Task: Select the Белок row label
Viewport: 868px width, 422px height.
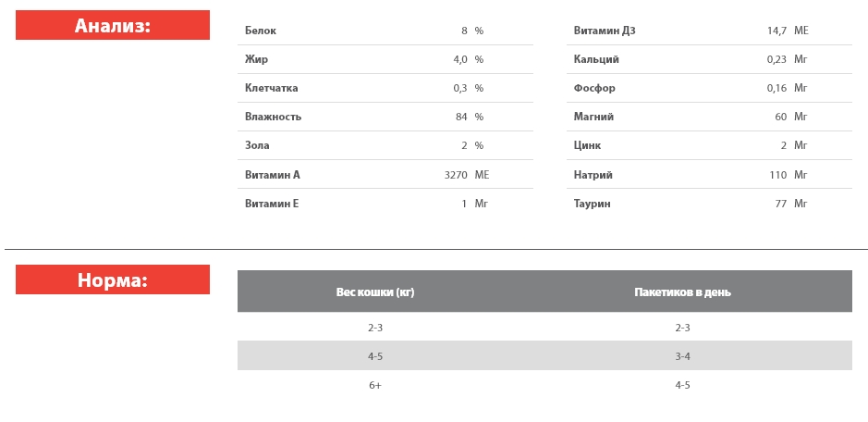Action: (x=261, y=31)
